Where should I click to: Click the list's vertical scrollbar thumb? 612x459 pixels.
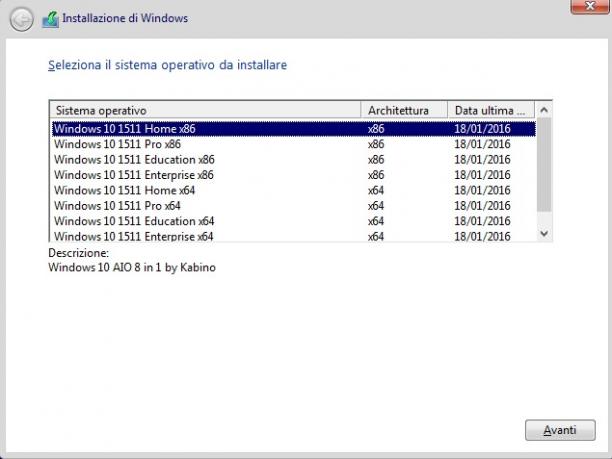pos(544,165)
